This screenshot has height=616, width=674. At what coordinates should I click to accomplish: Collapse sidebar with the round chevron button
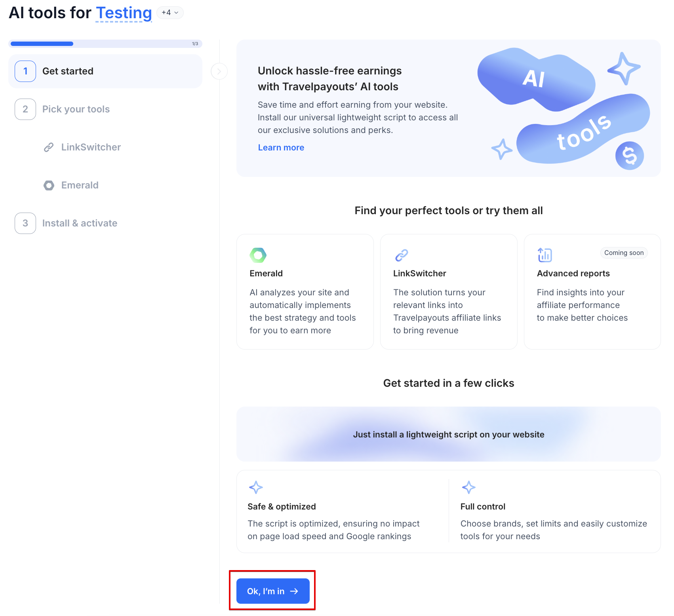coord(219,71)
